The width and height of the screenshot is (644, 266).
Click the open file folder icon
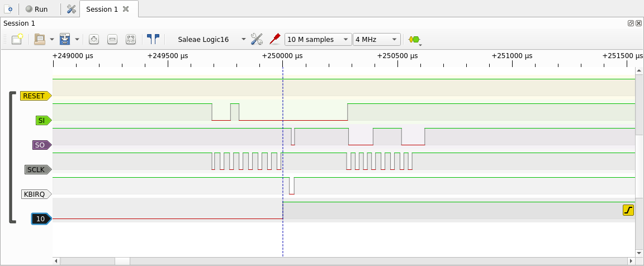coord(40,39)
